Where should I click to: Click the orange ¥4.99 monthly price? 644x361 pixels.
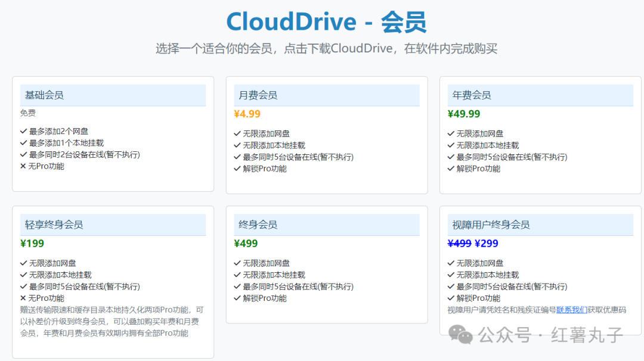pos(247,114)
